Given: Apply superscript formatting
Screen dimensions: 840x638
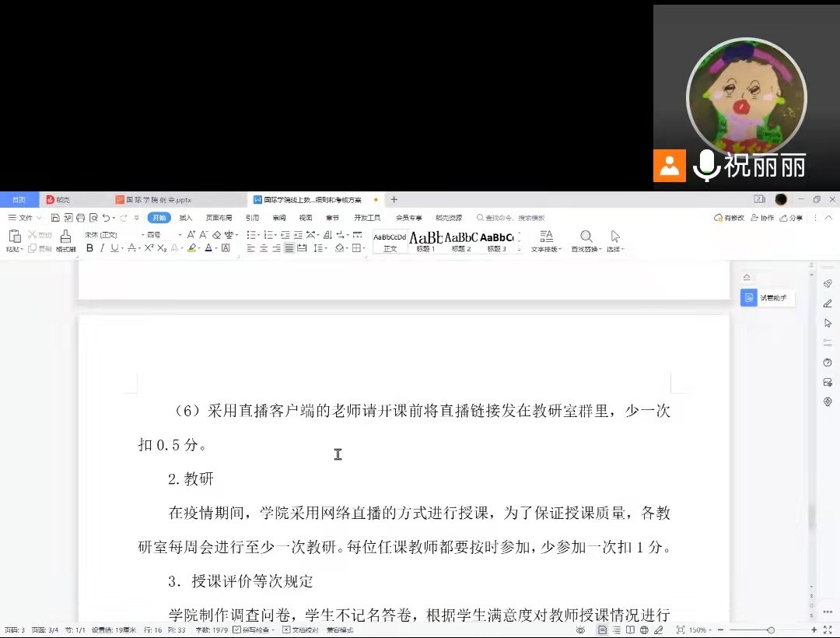Looking at the screenshot, I should point(148,247).
